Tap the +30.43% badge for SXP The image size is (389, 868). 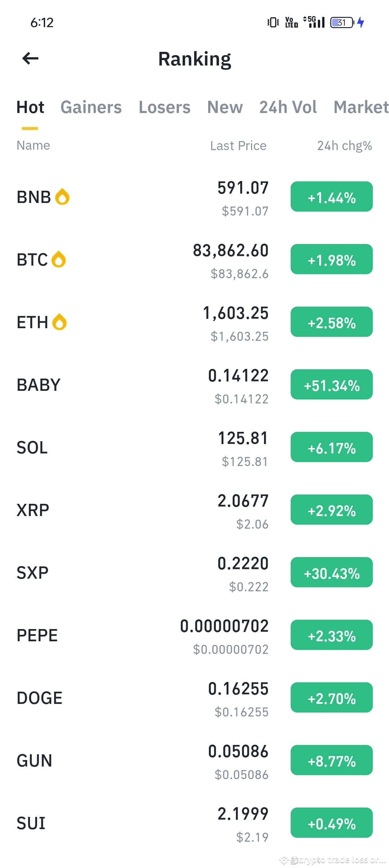pyautogui.click(x=332, y=572)
